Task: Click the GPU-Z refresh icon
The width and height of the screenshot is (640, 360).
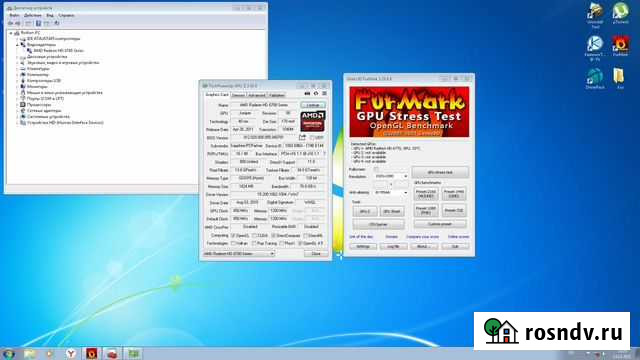Action: tap(316, 94)
